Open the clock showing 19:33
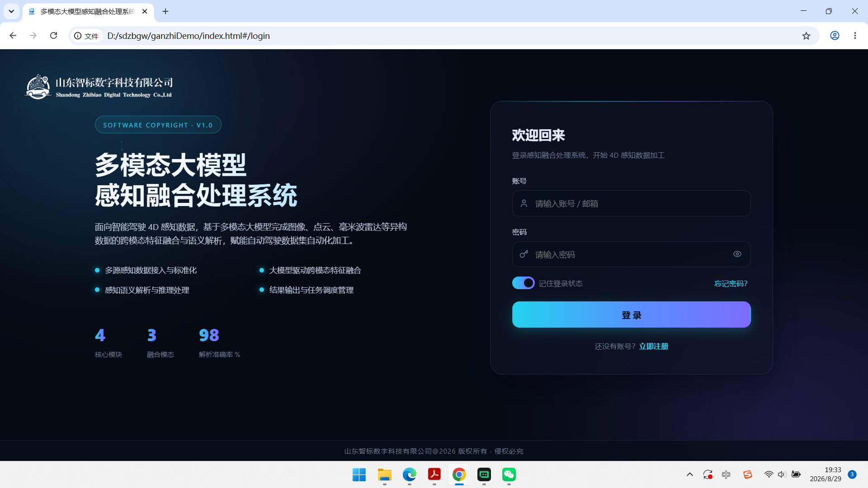This screenshot has height=488, width=868. tap(826, 474)
